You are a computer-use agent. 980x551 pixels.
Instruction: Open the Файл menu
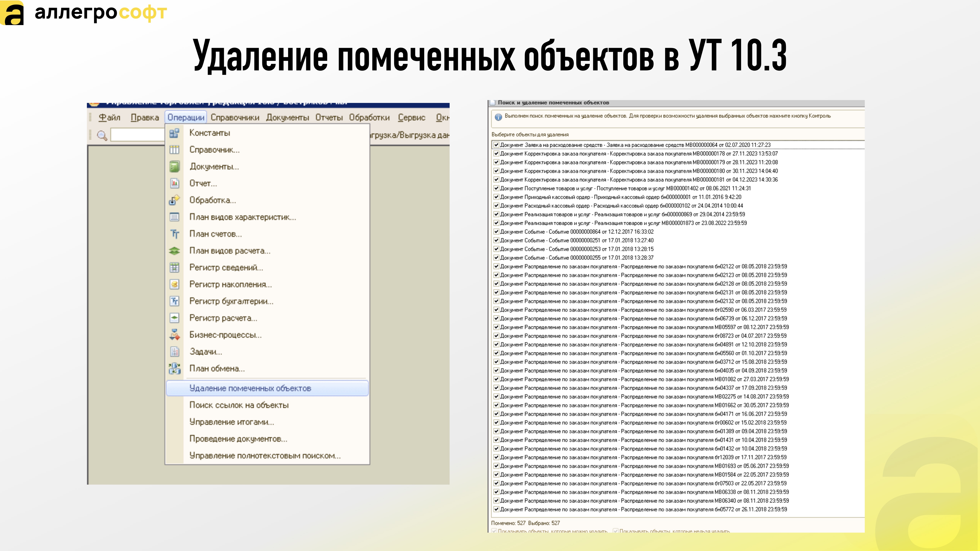coord(109,117)
